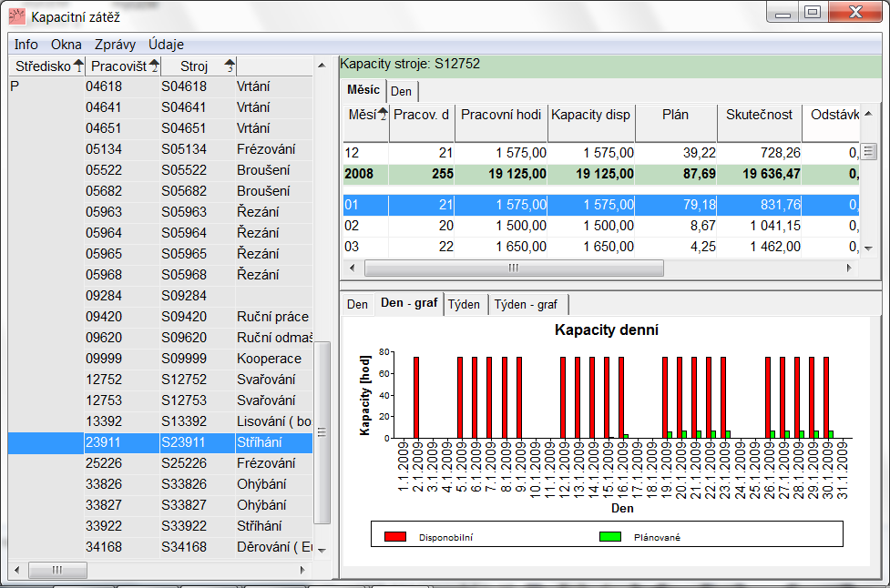Select highlighted month row 01
The height and width of the screenshot is (588, 890).
(x=601, y=205)
